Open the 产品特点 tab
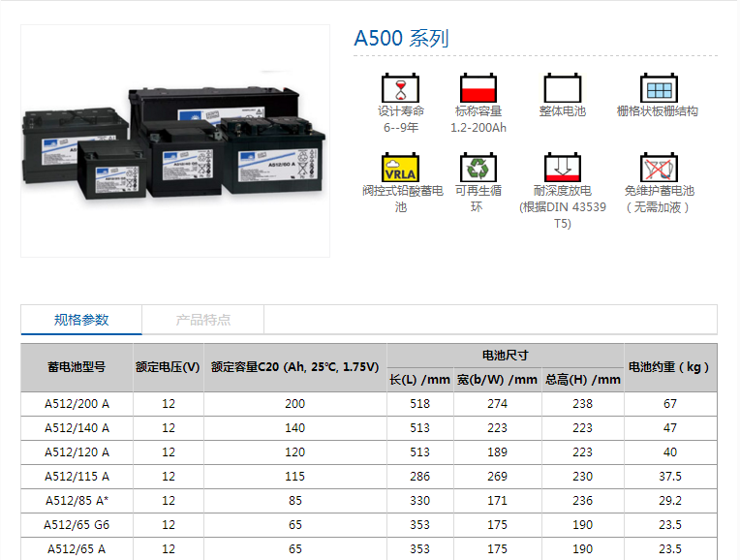This screenshot has width=740, height=560. pyautogui.click(x=203, y=320)
